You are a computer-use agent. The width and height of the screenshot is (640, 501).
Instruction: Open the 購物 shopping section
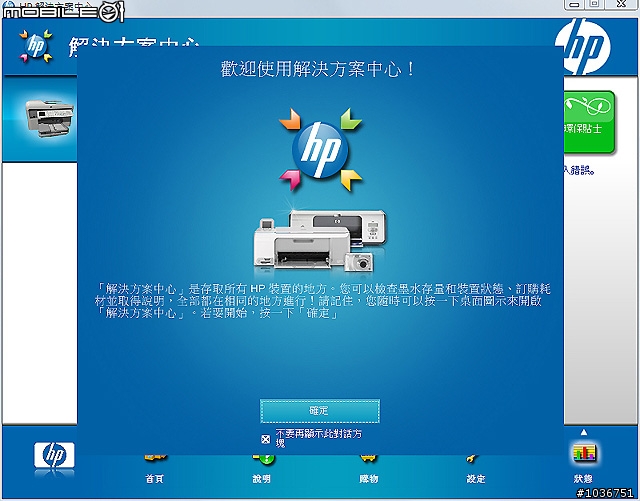(x=369, y=470)
